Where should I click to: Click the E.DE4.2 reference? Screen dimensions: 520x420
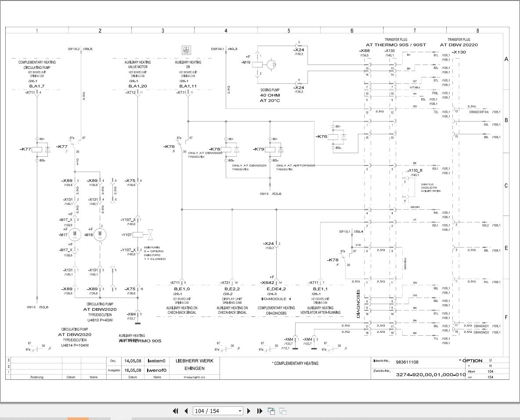click(276, 289)
